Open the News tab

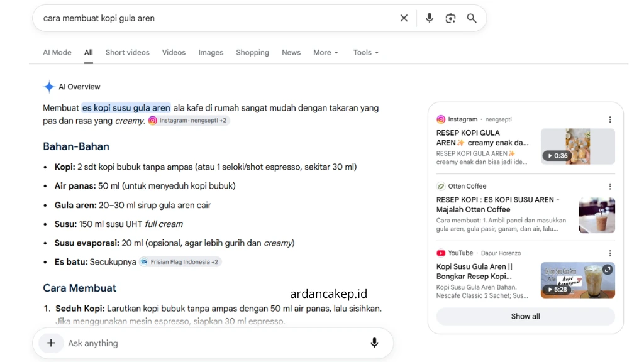[x=291, y=53]
